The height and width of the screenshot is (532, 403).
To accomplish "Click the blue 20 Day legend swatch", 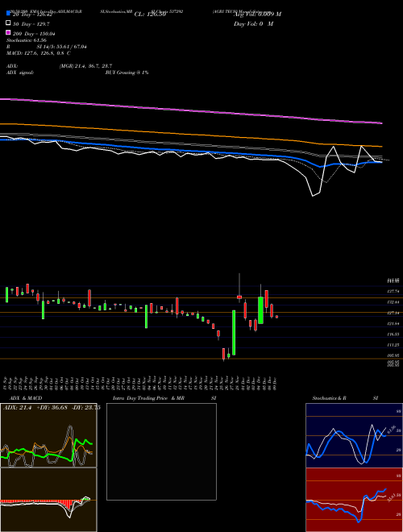I will [x=9, y=14].
